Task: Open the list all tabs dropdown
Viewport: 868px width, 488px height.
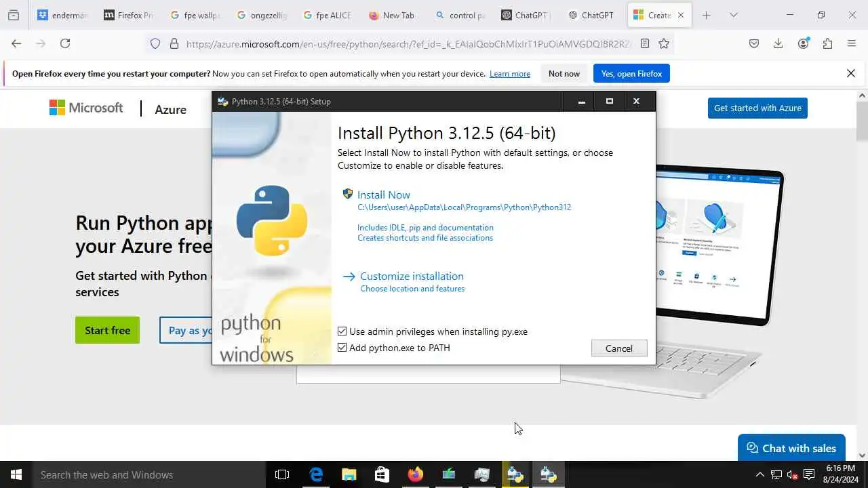Action: click(x=733, y=15)
